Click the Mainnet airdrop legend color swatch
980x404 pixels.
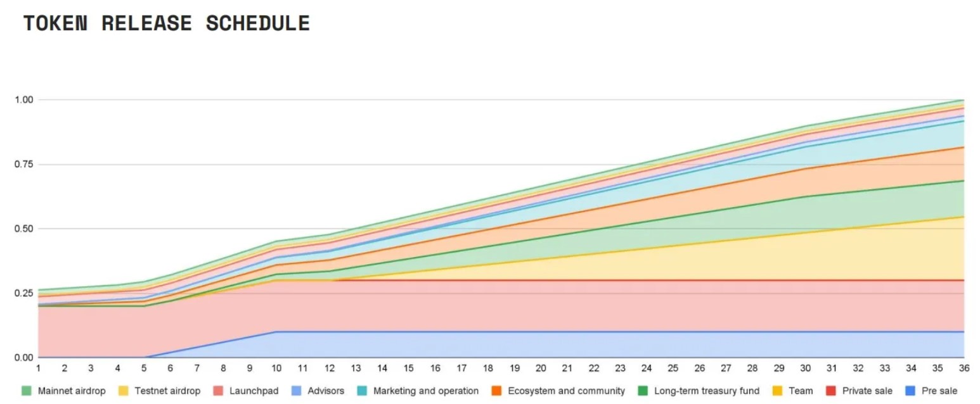[26, 391]
